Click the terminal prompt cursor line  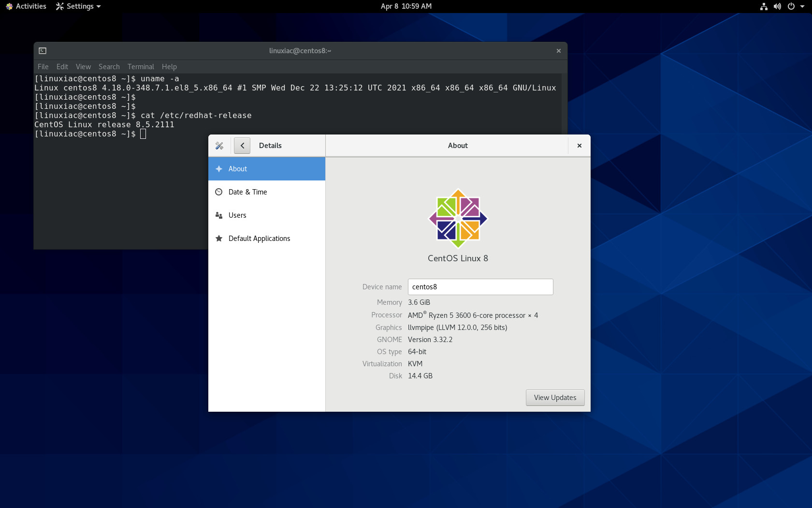(x=90, y=134)
